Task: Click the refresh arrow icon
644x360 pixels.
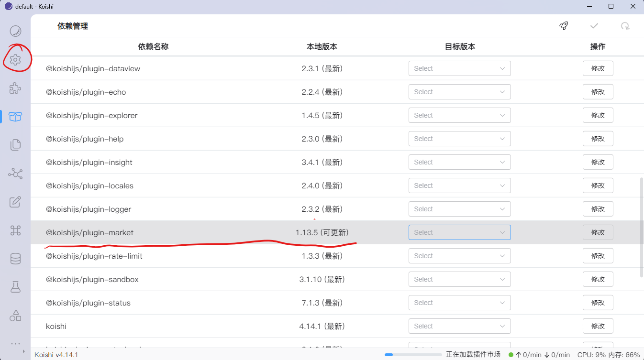Action: (x=625, y=26)
